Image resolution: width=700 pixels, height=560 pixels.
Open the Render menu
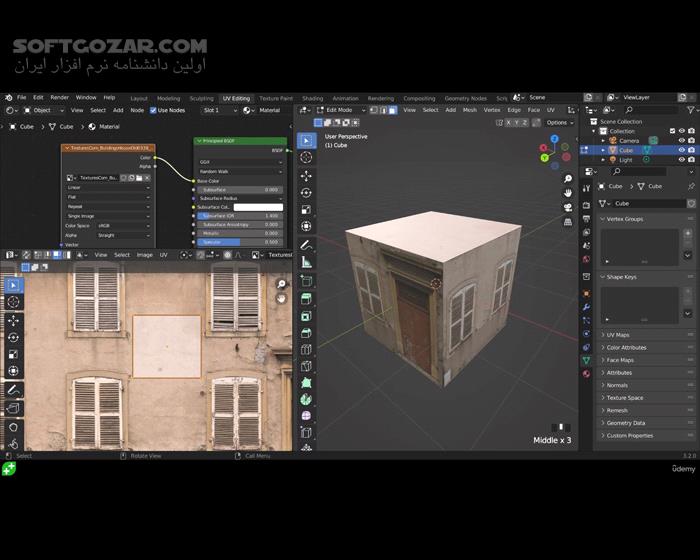(x=60, y=98)
